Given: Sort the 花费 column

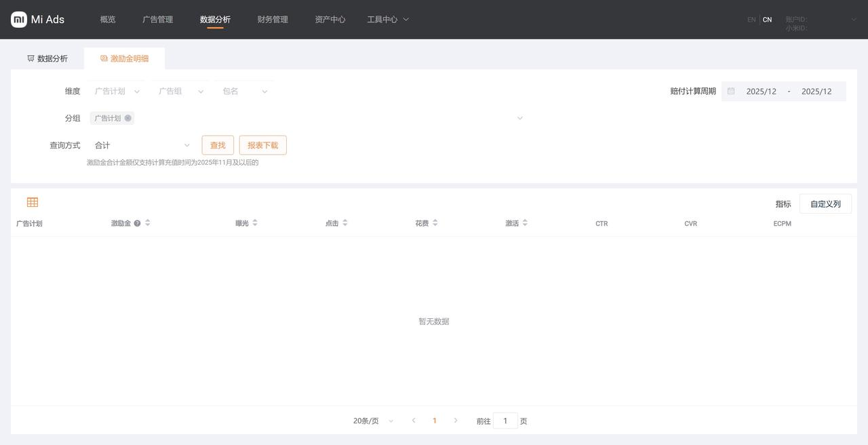Looking at the screenshot, I should coord(435,223).
